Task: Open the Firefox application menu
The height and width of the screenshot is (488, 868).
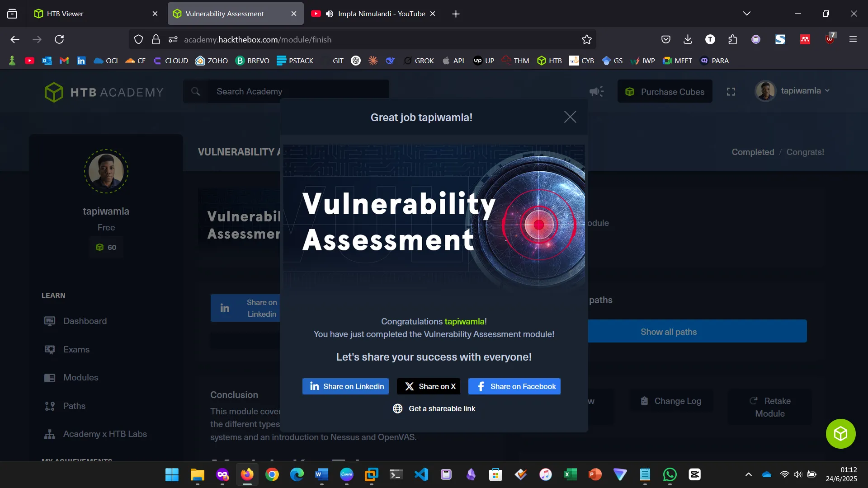Action: 853,40
